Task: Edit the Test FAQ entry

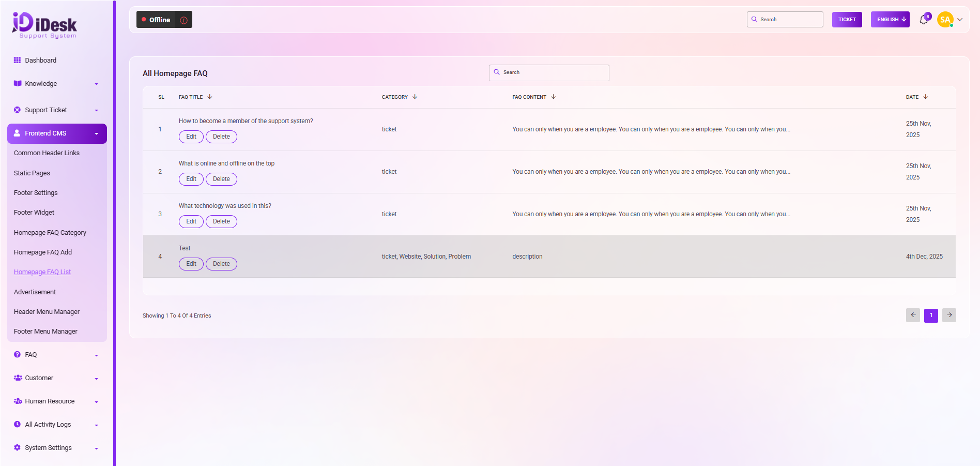Action: coord(191,264)
